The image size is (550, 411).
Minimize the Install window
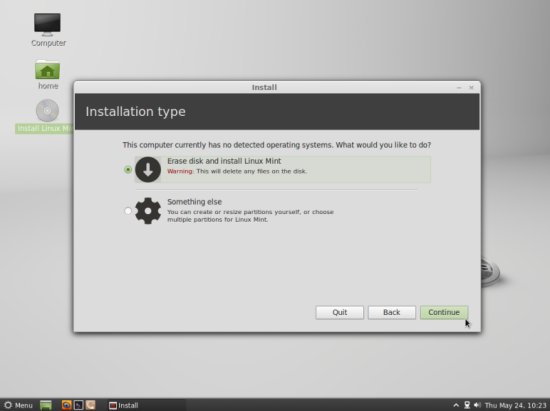pyautogui.click(x=459, y=87)
